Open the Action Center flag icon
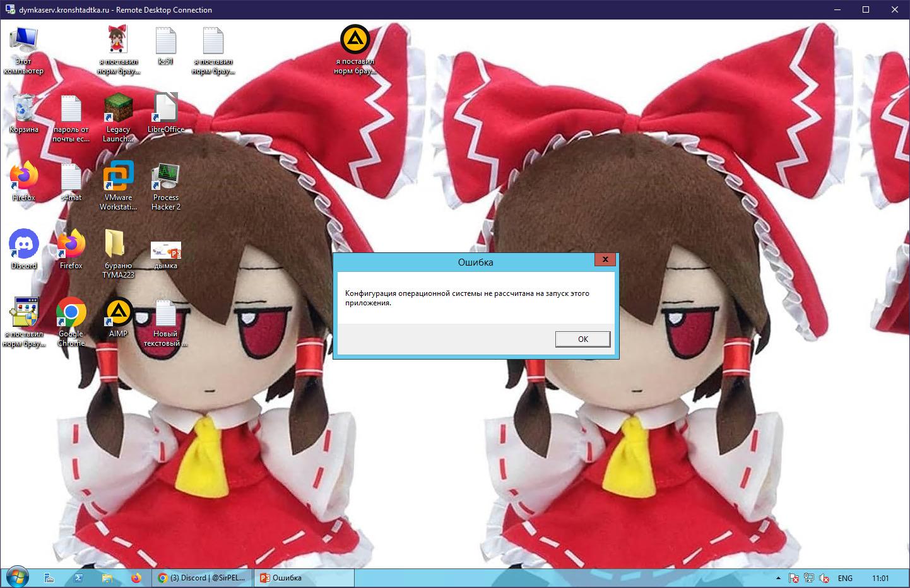The image size is (910, 588). pos(794,578)
